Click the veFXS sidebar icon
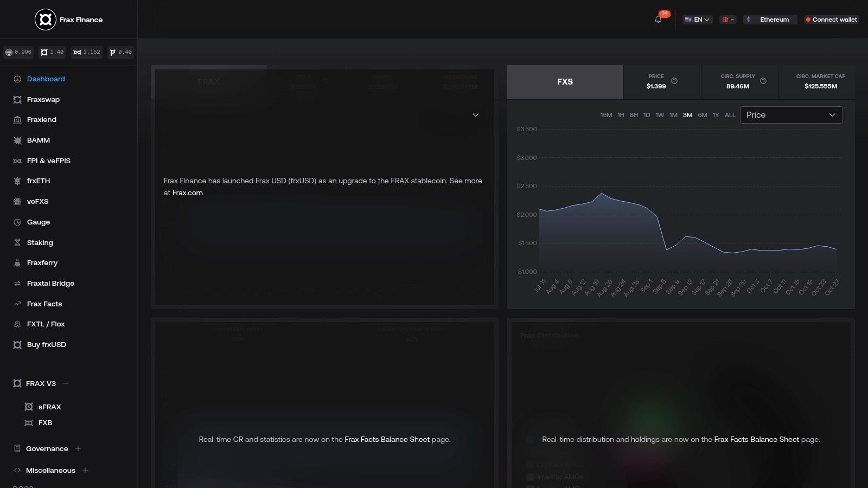The height and width of the screenshot is (488, 868). pos(17,202)
